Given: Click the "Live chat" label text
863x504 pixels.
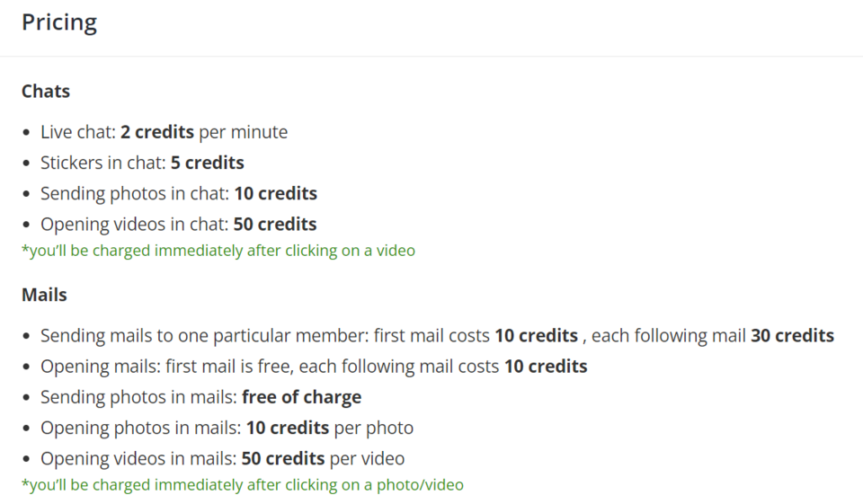Looking at the screenshot, I should click(x=77, y=132).
